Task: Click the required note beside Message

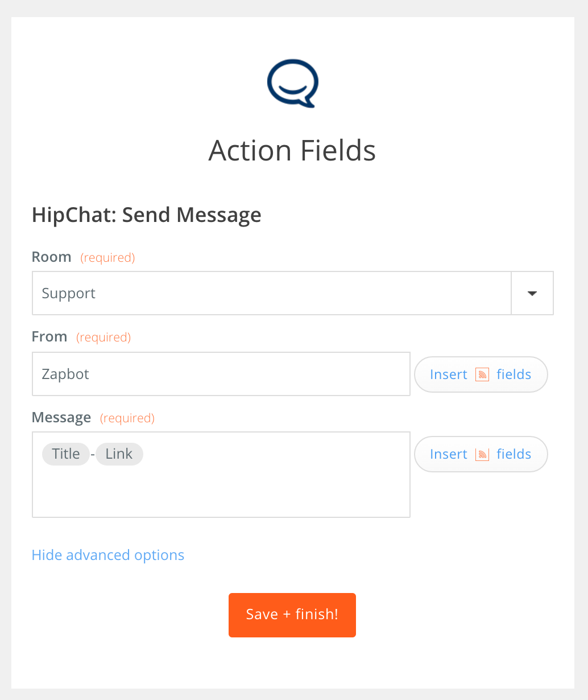Action: point(127,418)
